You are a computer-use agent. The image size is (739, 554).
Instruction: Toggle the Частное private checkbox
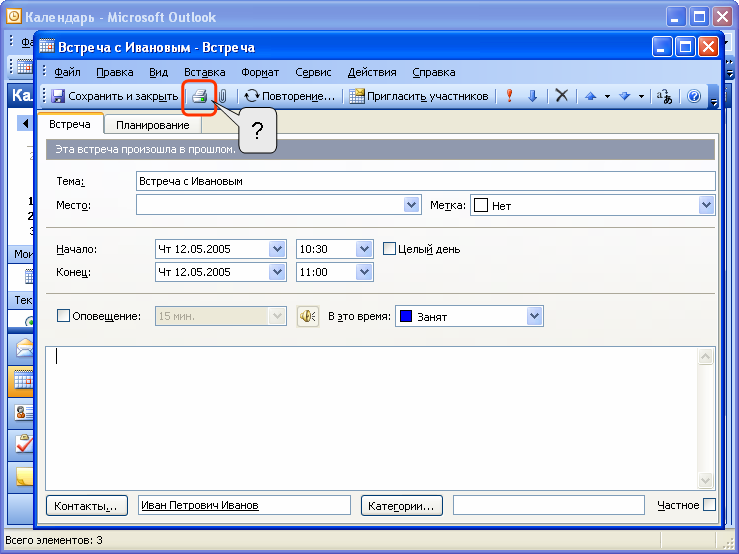coord(709,504)
